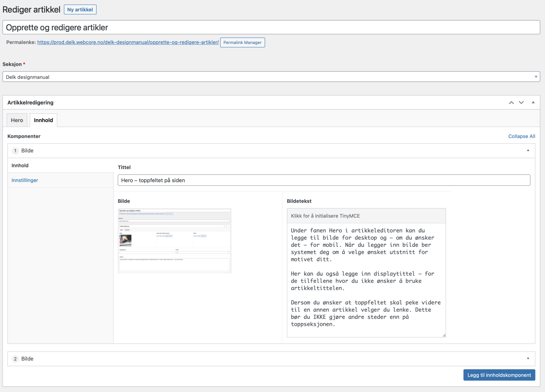Toggle Artikkelredigering panel with triangle icon
545x392 pixels.
[533, 103]
